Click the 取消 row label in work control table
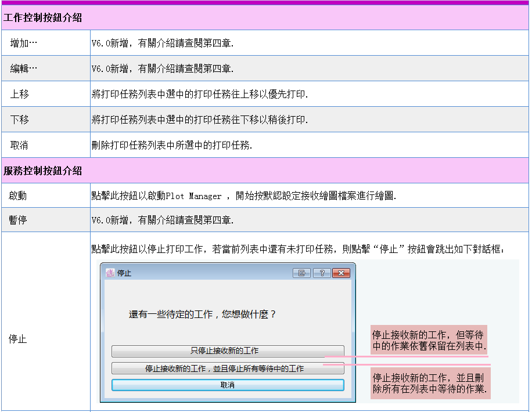This screenshot has height=412, width=532. 19,145
